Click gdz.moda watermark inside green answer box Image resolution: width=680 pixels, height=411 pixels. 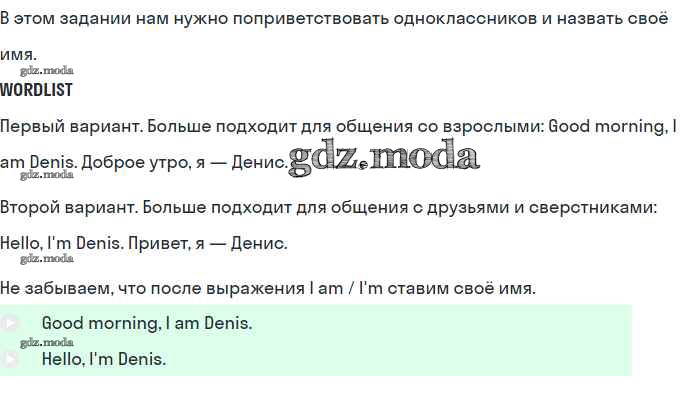coord(46,342)
